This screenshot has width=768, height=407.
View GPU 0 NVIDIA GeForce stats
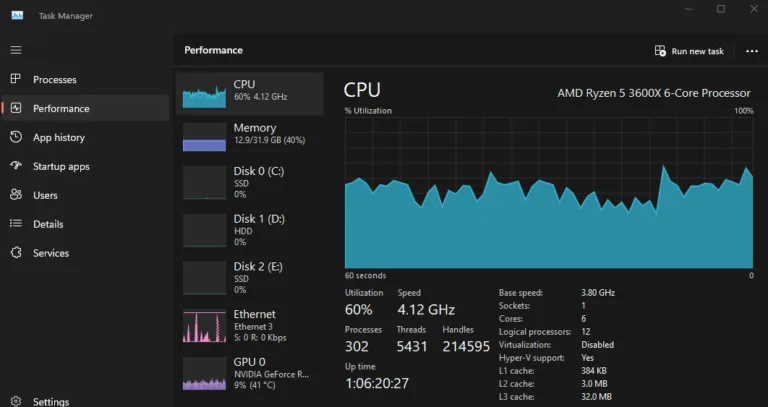[x=249, y=375]
